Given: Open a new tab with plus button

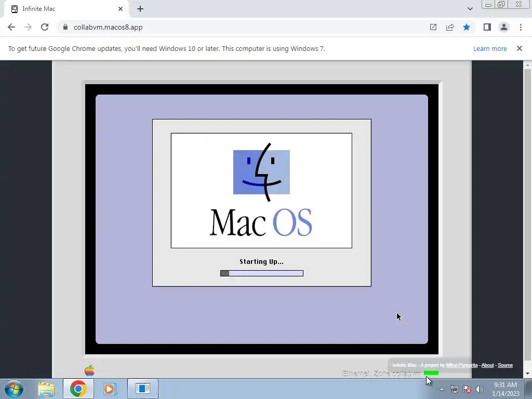Looking at the screenshot, I should coord(140,9).
